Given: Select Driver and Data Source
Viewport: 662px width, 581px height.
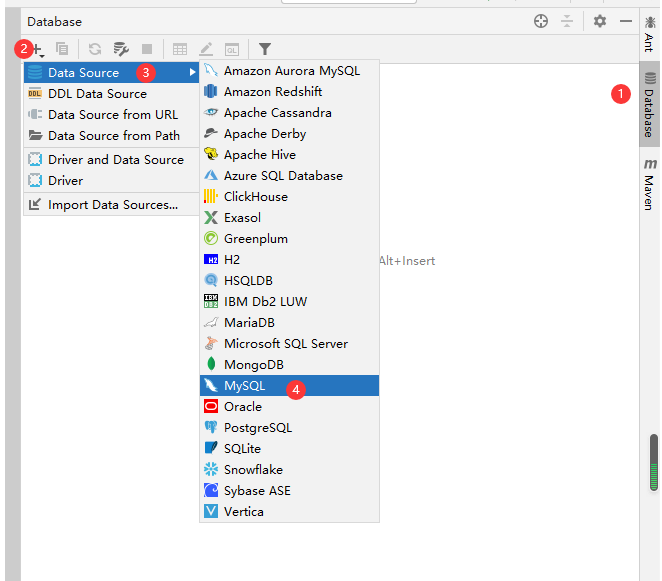Looking at the screenshot, I should [111, 160].
